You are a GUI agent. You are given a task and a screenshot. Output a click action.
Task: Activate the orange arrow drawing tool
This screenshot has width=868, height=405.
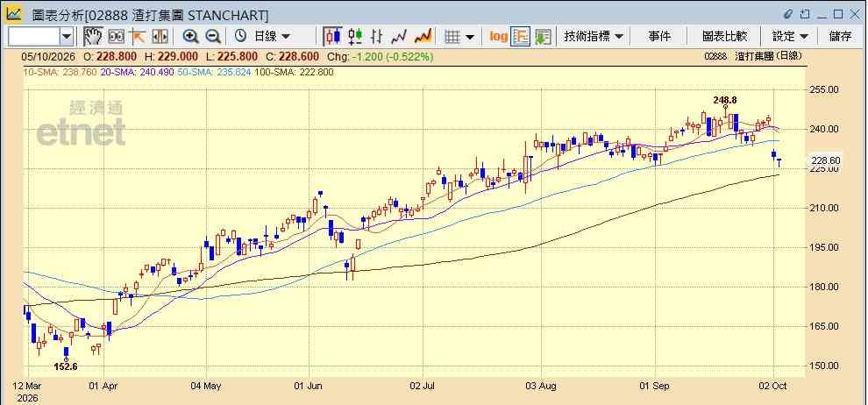138,37
